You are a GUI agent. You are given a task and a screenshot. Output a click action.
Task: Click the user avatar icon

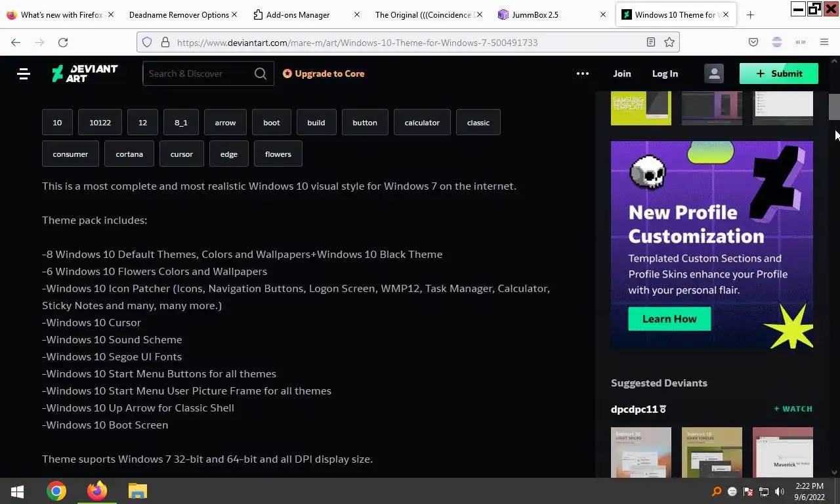pos(714,73)
